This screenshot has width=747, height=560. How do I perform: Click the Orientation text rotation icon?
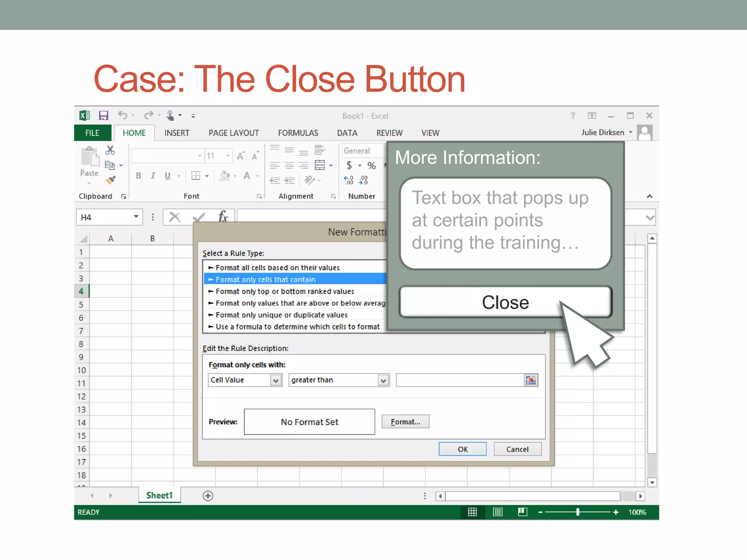(x=310, y=180)
